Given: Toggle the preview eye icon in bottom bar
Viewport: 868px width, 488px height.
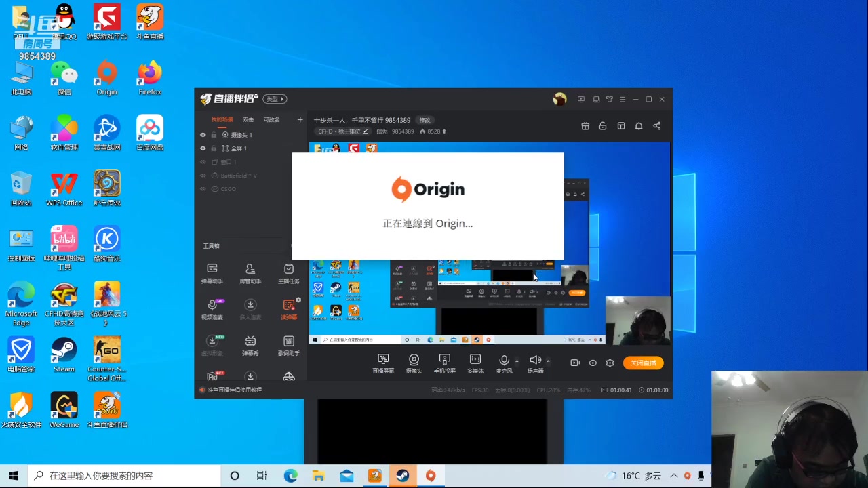Looking at the screenshot, I should 593,363.
